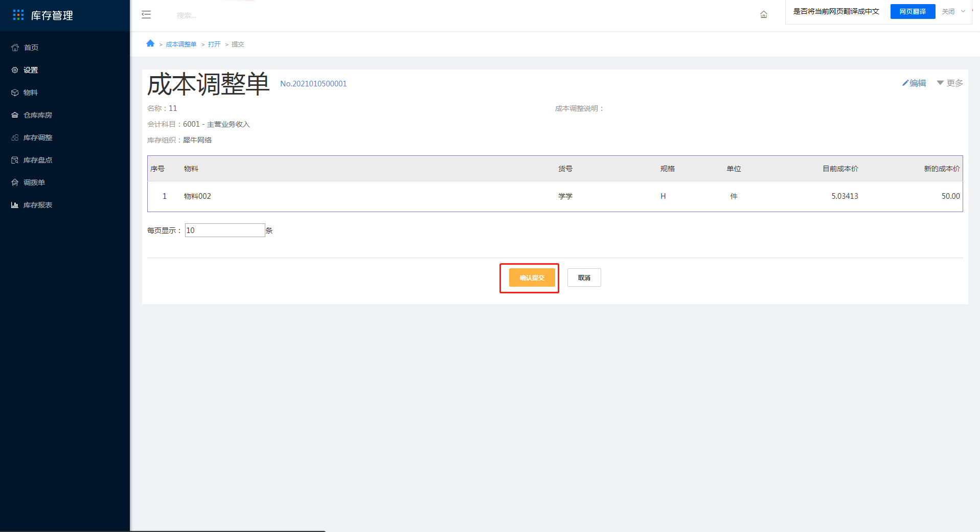
Task: Click the blue home icon in breadcrumb
Action: [150, 43]
